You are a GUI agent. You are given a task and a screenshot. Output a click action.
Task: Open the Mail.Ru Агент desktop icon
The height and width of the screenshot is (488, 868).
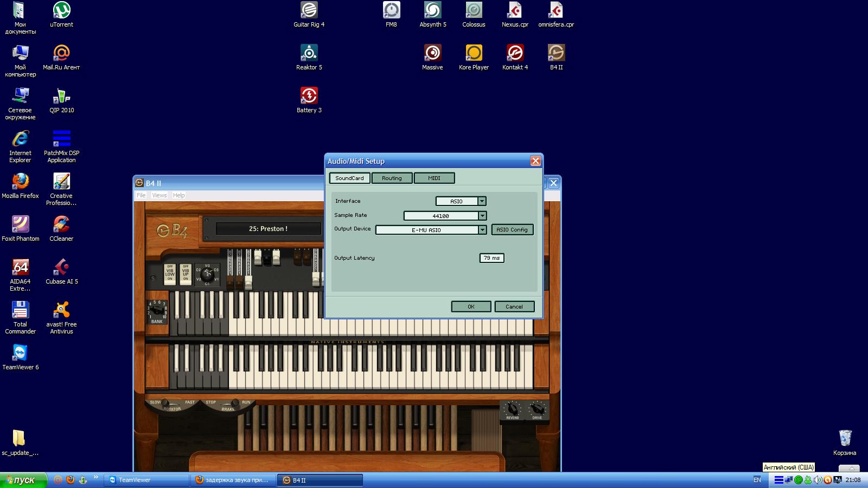point(61,57)
